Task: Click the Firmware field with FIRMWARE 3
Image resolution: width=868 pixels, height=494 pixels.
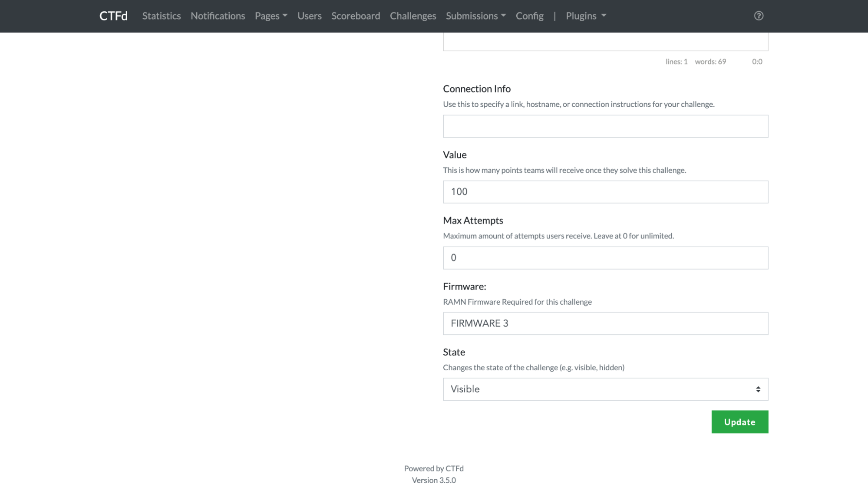Action: 605,323
